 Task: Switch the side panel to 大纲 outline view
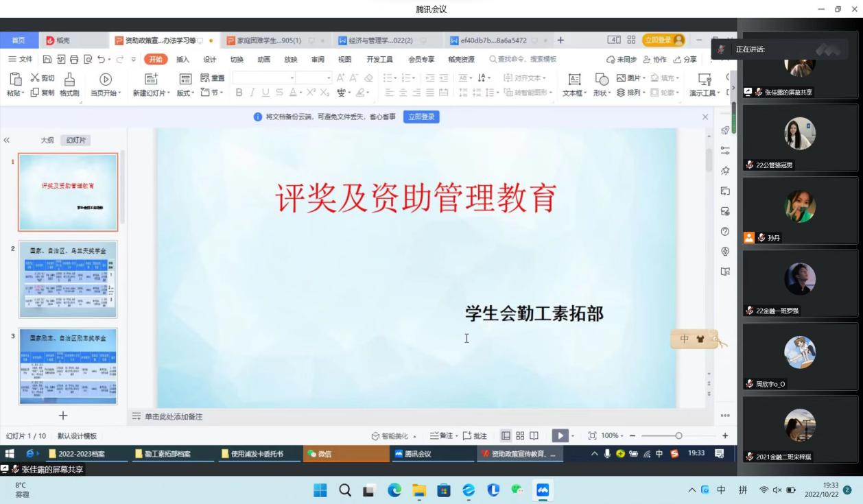click(x=47, y=140)
